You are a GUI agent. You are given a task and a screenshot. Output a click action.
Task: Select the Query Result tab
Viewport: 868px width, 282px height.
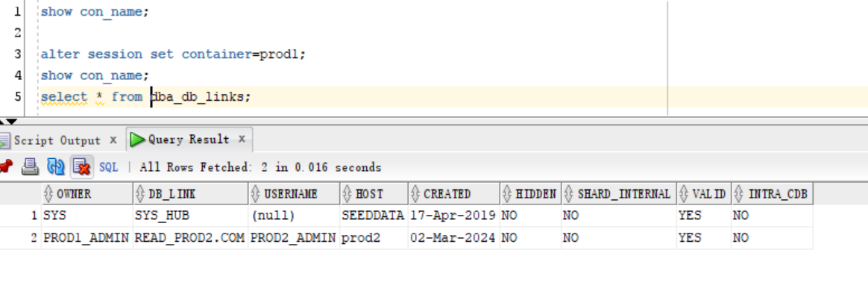click(x=189, y=140)
